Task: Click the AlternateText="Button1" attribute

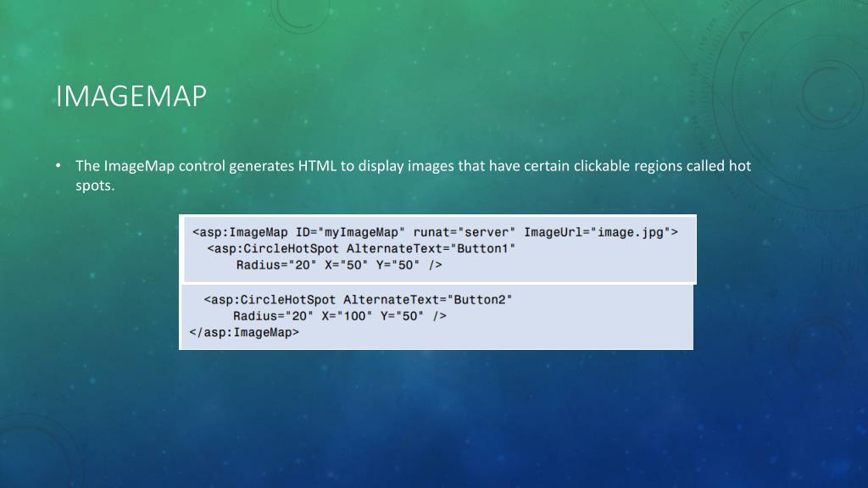Action: (431, 249)
